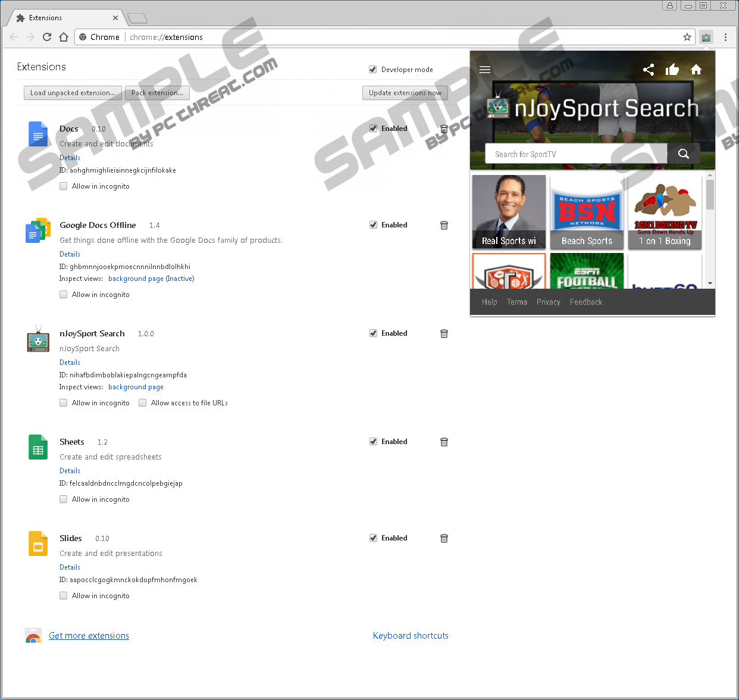Click Terms in nJoySport popup footer
739x700 pixels.
pyautogui.click(x=517, y=302)
